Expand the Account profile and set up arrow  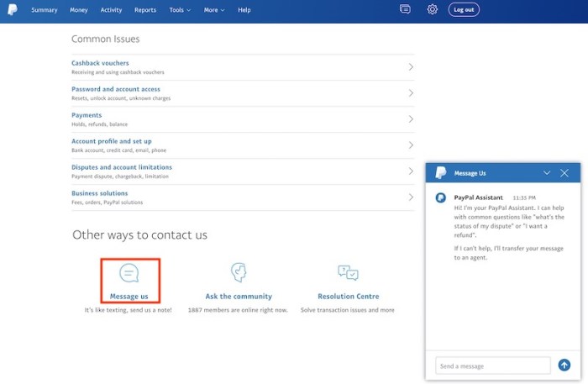coord(411,145)
